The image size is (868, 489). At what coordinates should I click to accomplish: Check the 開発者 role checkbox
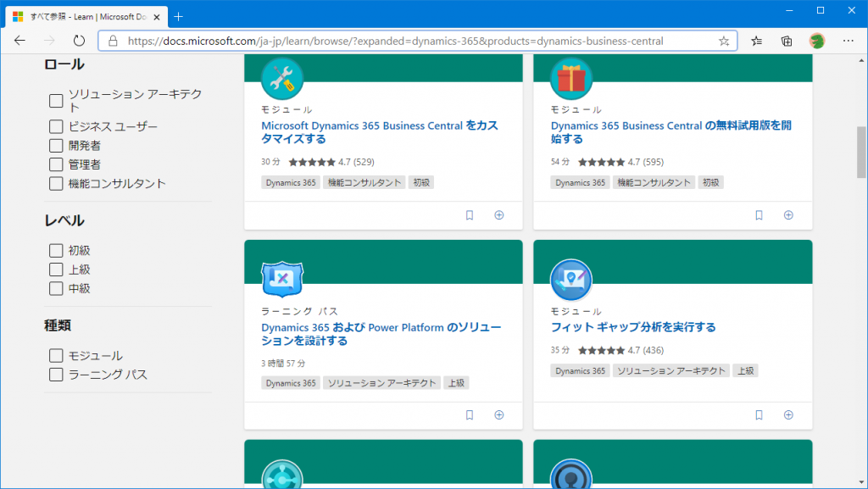56,146
